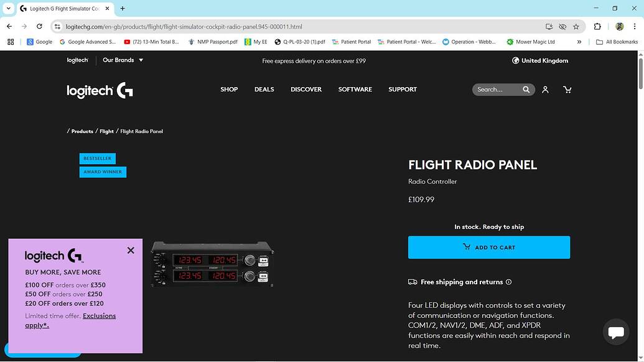644x362 pixels.
Task: Dismiss the Buy More Save More popup
Action: pos(131,250)
